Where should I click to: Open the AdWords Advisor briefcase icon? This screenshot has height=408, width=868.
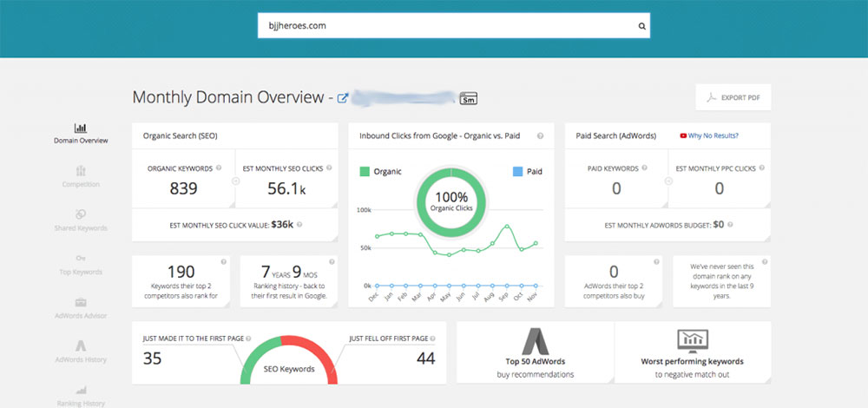pyautogui.click(x=81, y=302)
